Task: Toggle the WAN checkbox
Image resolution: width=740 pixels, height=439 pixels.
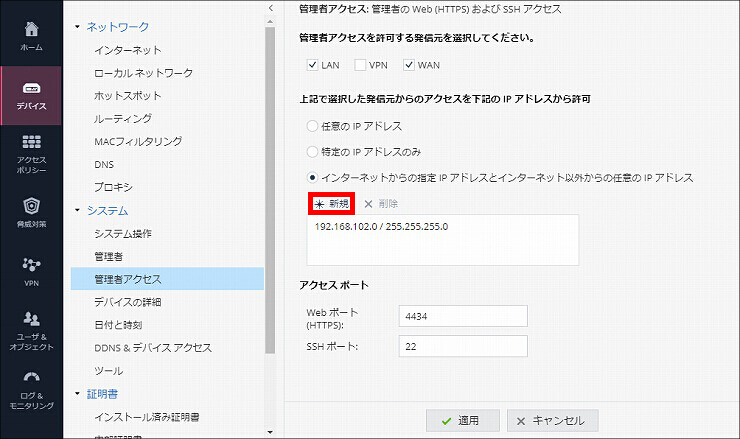Action: [x=409, y=65]
